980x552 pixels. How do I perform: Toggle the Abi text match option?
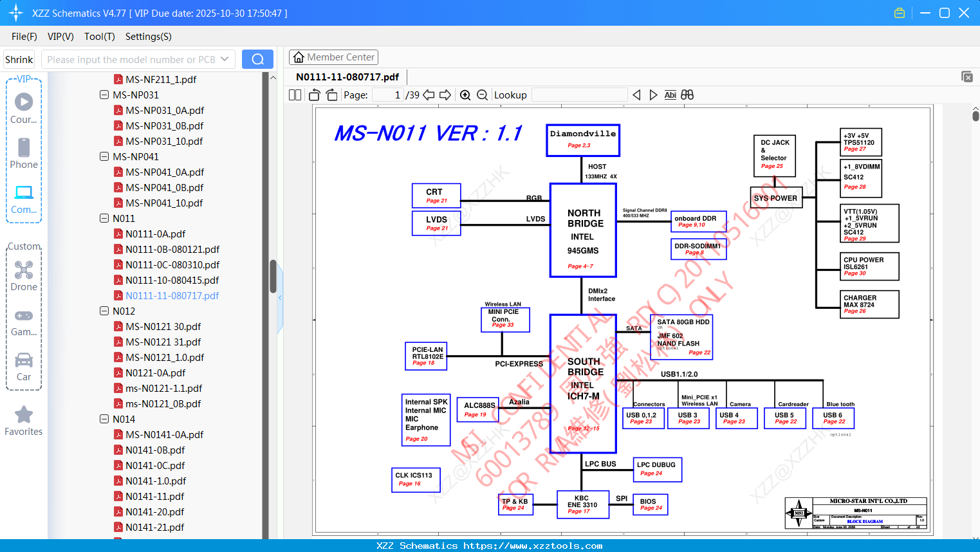click(x=670, y=95)
